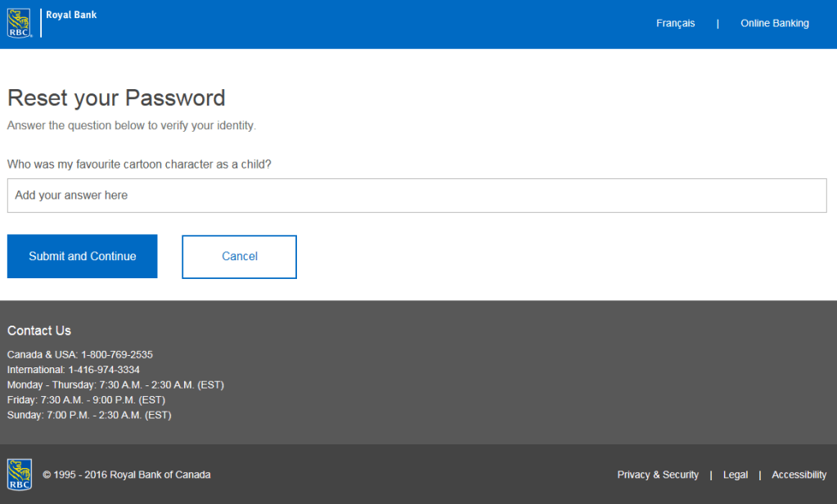
Task: Click the RBC shield logo in header
Action: [20, 23]
